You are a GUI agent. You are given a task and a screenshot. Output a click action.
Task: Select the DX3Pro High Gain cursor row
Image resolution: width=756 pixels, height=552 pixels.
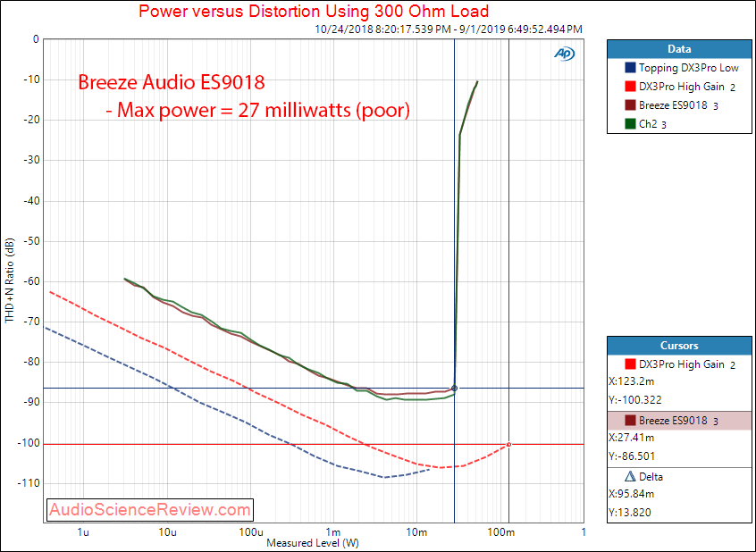[679, 364]
